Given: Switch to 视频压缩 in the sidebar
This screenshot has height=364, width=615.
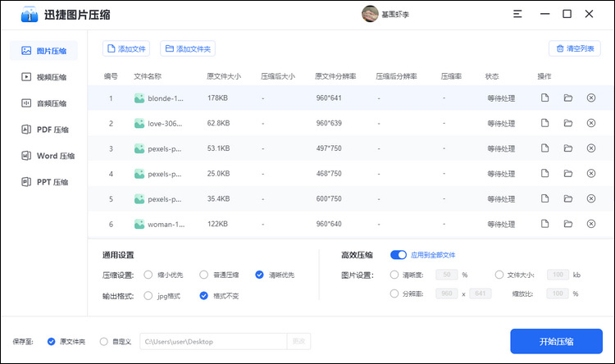Looking at the screenshot, I should coord(43,77).
